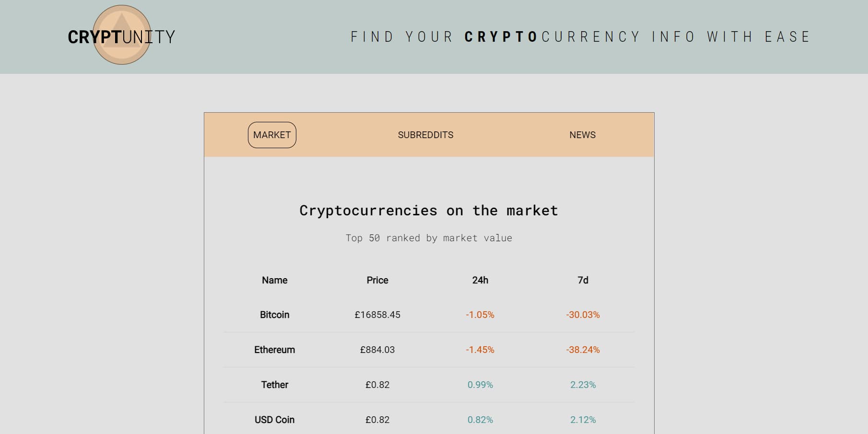Click Tether's 0.99% 24h change value
The image size is (868, 434).
point(480,385)
